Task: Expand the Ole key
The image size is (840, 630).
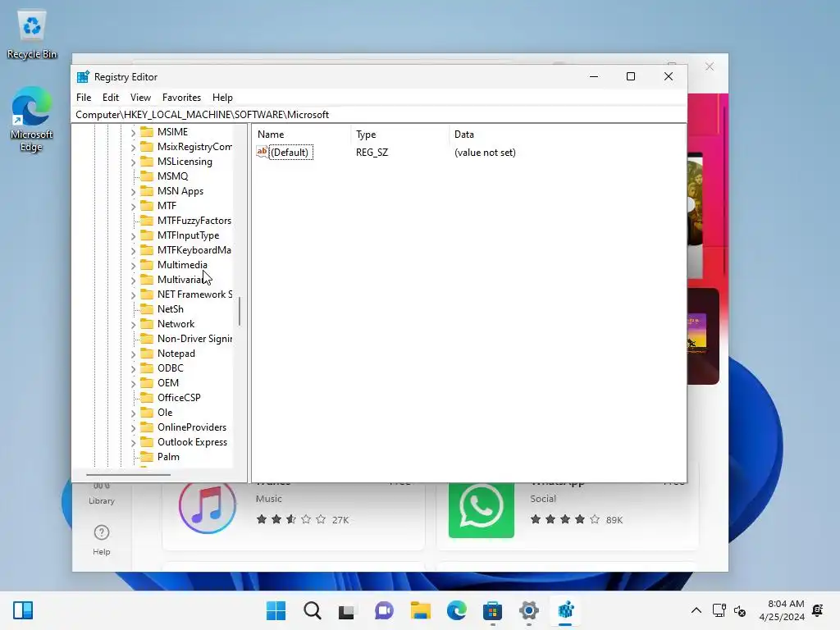Action: coord(134,413)
